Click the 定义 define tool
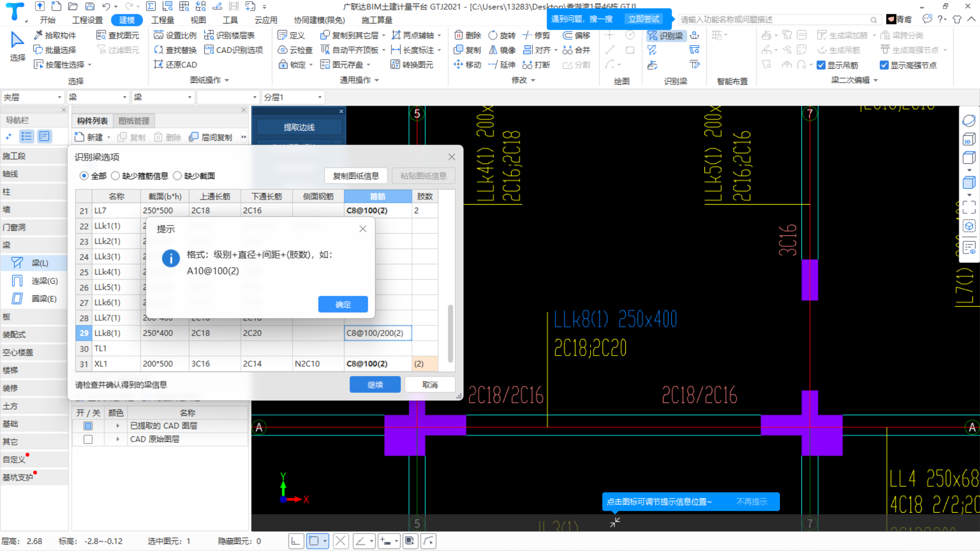This screenshot has width=980, height=551. [291, 35]
